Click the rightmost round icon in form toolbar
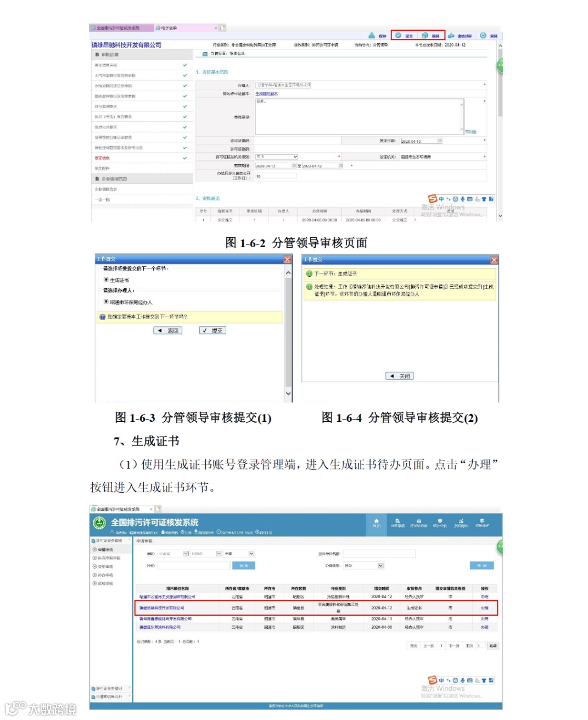Screen dimensions: 588x720 point(483,35)
